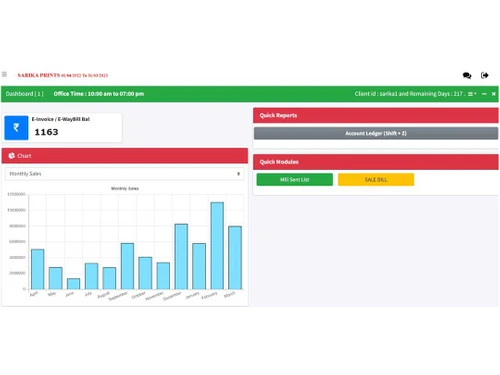Viewport: 500px width, 375px height.
Task: Click the April bar in the chart
Action: (x=37, y=269)
